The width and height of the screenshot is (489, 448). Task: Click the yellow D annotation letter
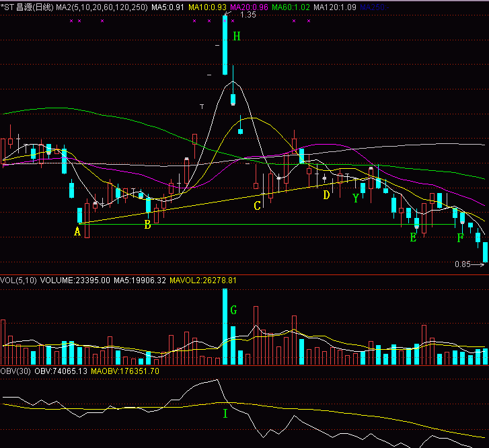[326, 195]
